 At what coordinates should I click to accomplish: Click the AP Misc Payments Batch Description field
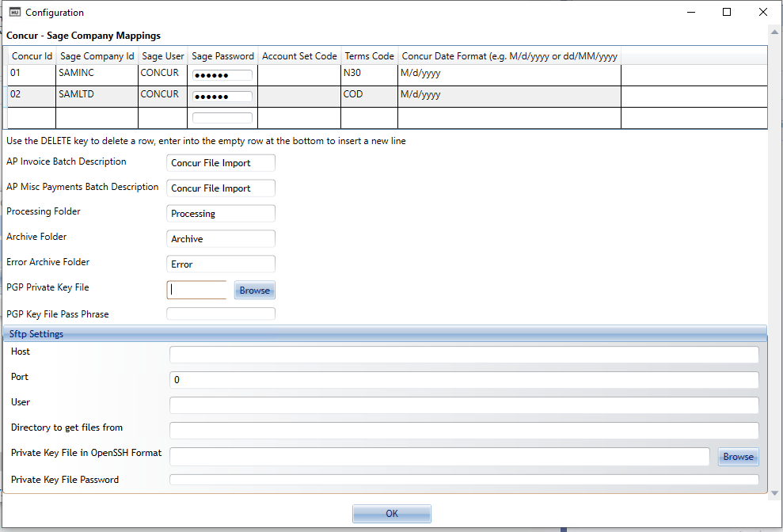tap(221, 188)
